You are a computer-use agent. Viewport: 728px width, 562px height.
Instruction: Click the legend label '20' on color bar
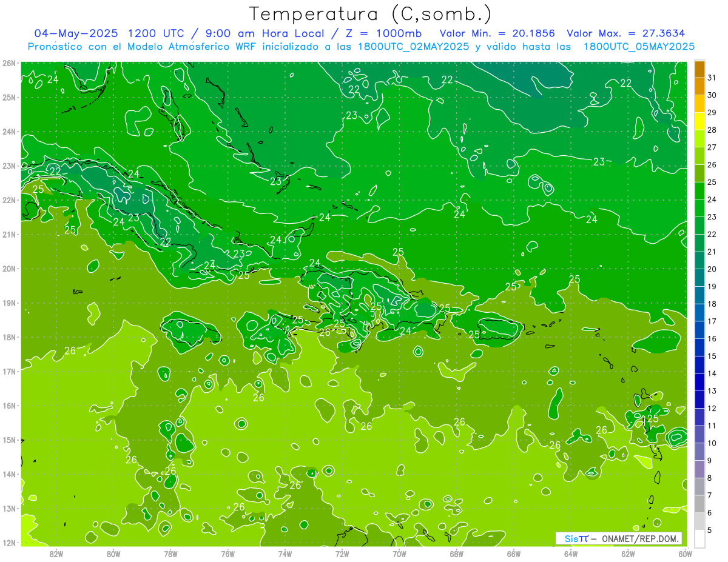(x=712, y=269)
